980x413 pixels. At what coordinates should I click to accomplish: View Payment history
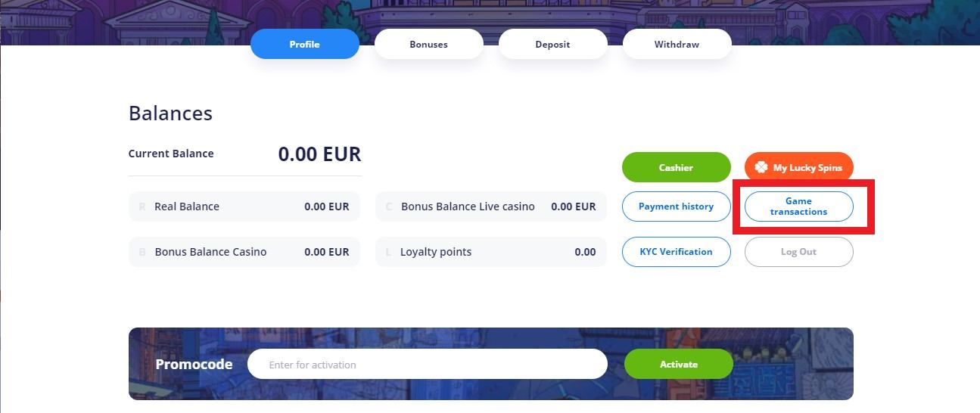tap(676, 206)
